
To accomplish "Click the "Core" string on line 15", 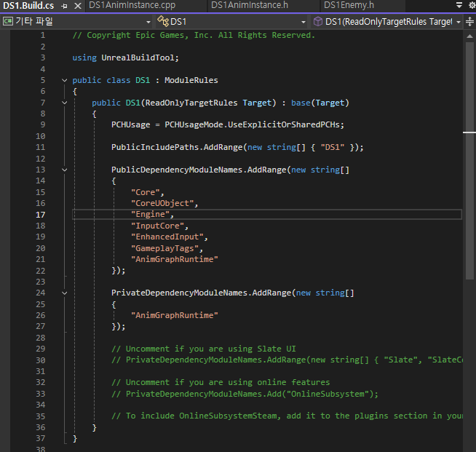I will coord(145,192).
